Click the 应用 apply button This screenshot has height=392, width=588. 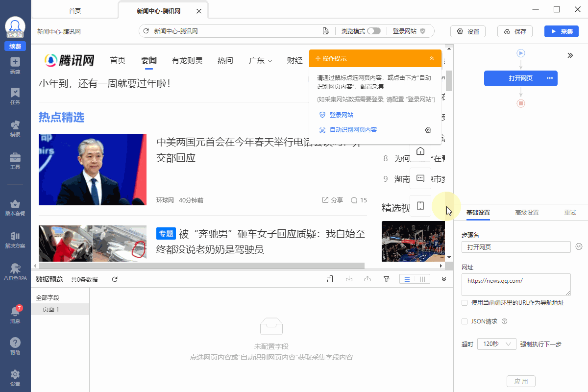pos(521,381)
